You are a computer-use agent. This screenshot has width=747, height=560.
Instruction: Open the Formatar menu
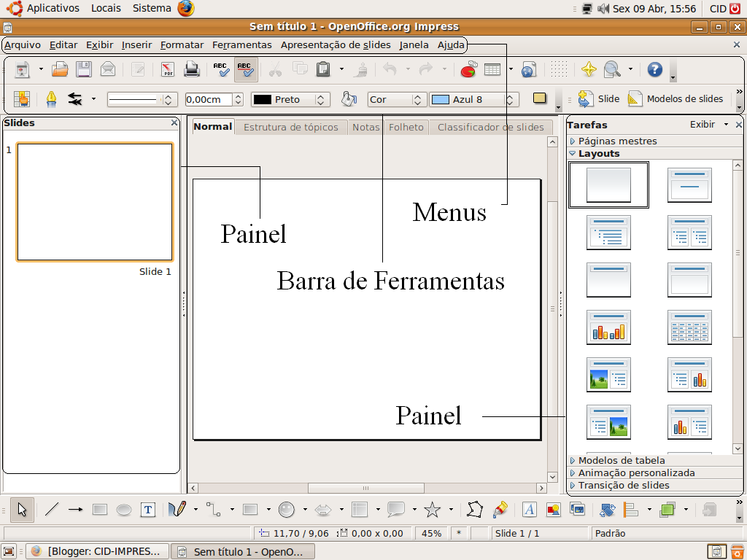(182, 44)
